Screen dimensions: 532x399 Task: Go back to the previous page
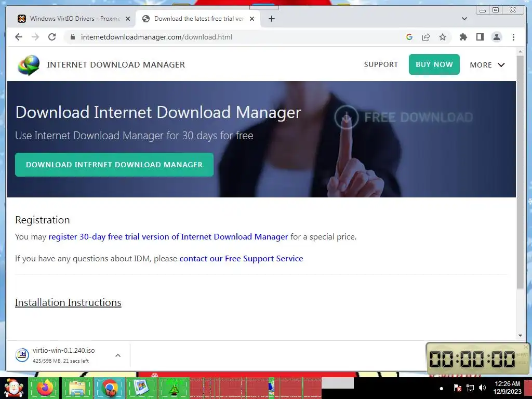coord(19,37)
